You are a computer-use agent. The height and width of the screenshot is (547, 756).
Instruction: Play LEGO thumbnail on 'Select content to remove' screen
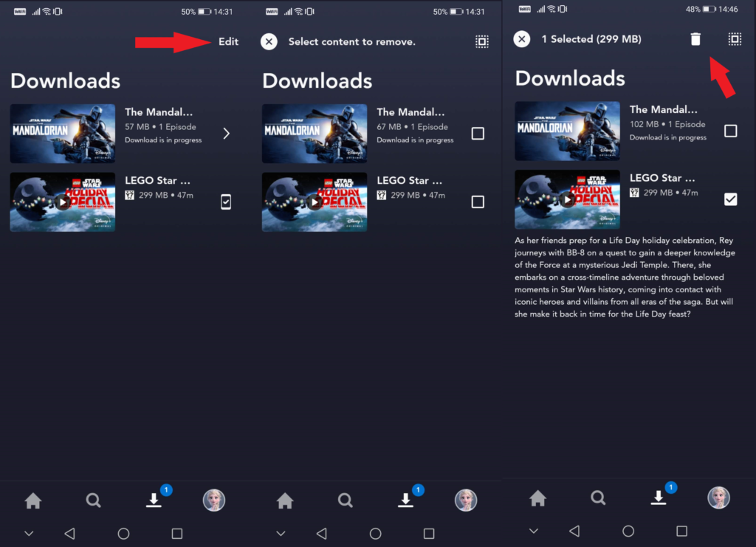[x=315, y=202]
